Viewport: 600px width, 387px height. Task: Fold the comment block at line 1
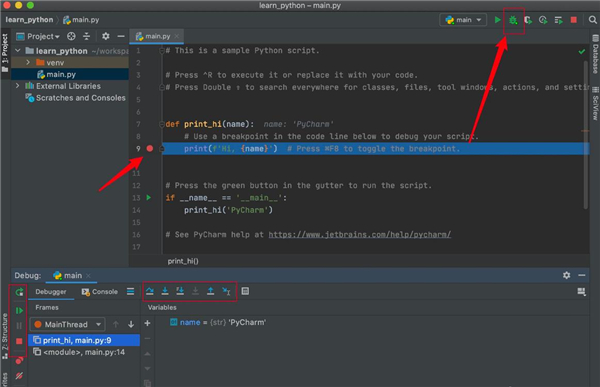162,51
